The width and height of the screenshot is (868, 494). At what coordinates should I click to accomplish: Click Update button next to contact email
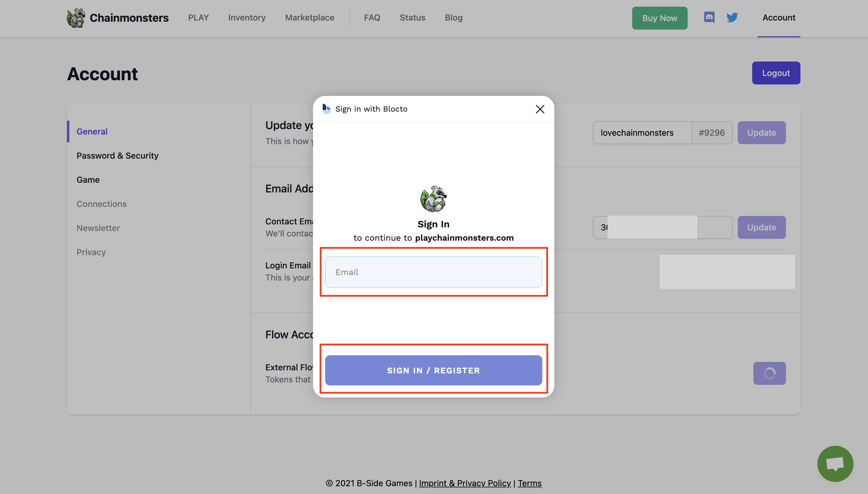point(761,227)
